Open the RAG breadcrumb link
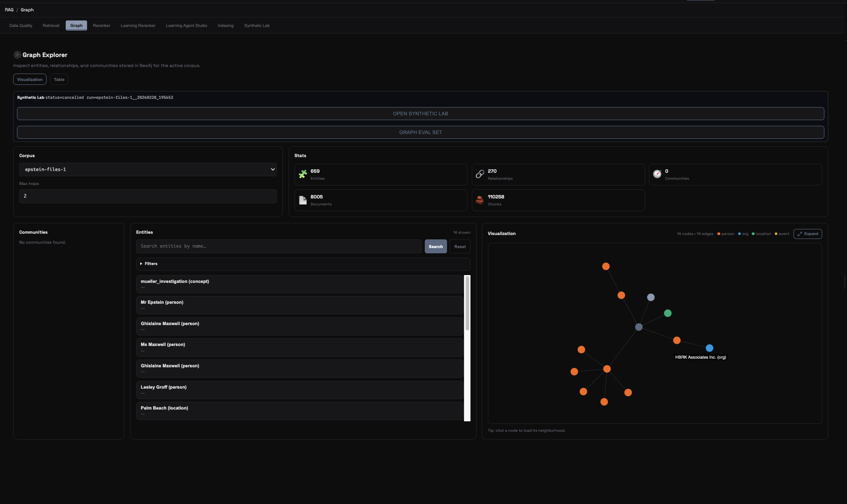This screenshot has height=504, width=847. click(9, 10)
